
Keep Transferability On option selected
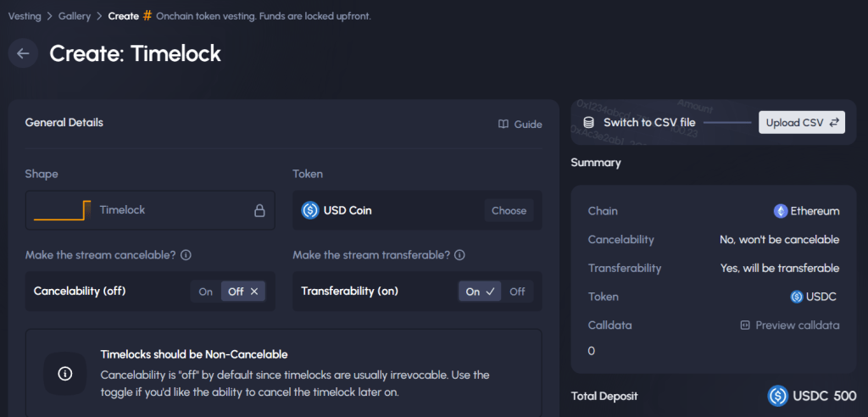pos(480,292)
